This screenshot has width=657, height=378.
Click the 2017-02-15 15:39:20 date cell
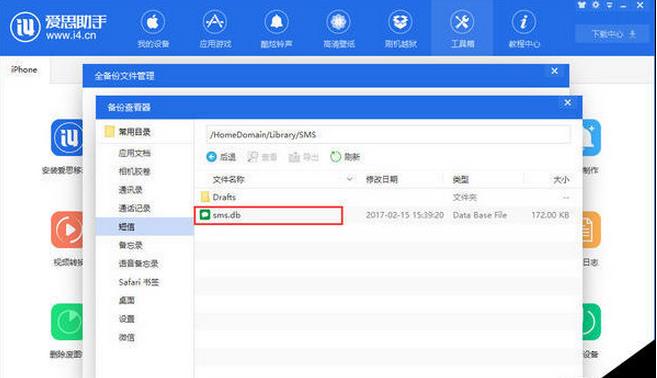[x=404, y=215]
